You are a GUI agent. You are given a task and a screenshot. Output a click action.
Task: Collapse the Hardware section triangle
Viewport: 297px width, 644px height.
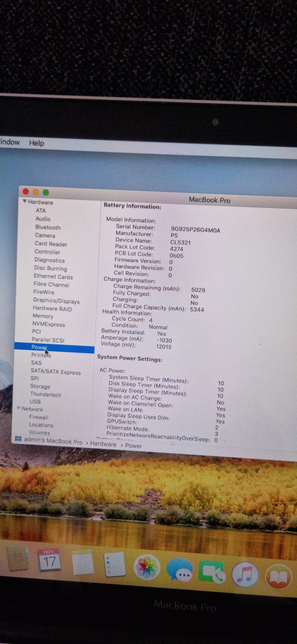(24, 201)
